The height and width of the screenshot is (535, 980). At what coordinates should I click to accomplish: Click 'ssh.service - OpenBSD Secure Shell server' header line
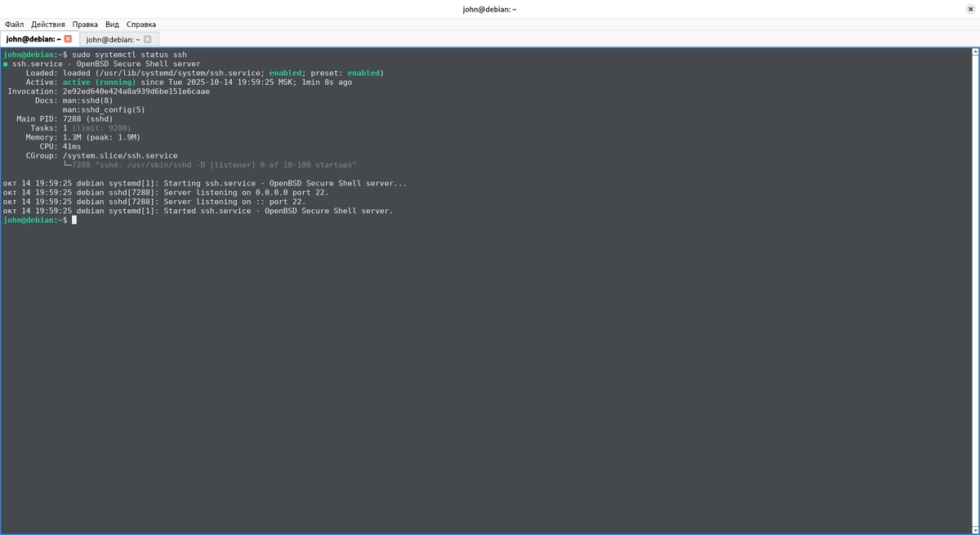pos(106,64)
